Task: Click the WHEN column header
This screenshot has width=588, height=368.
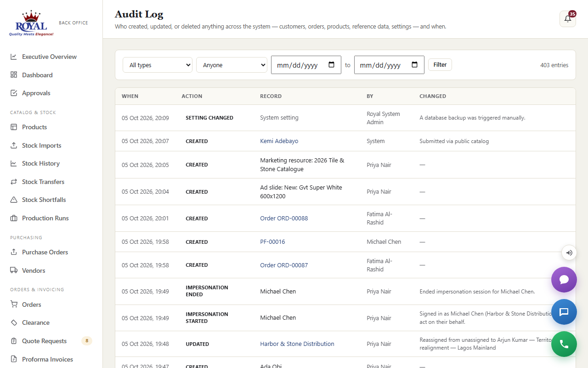Action: coord(130,96)
